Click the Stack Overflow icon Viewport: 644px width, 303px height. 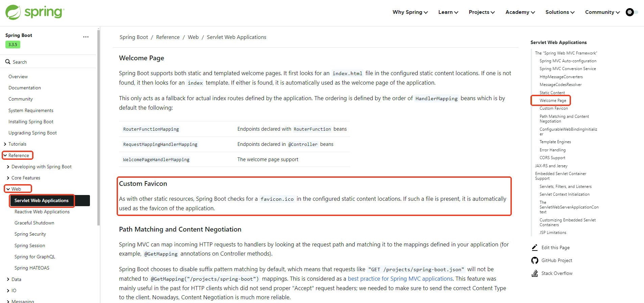(534, 273)
